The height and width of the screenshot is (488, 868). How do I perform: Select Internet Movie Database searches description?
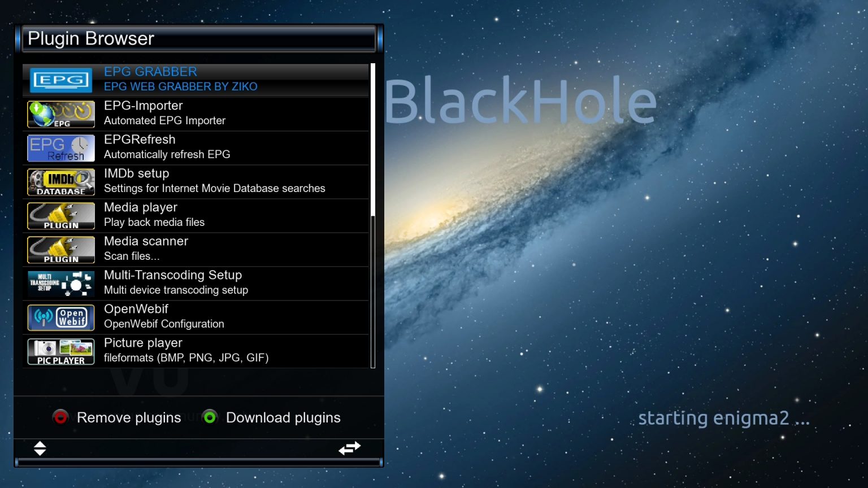[215, 188]
